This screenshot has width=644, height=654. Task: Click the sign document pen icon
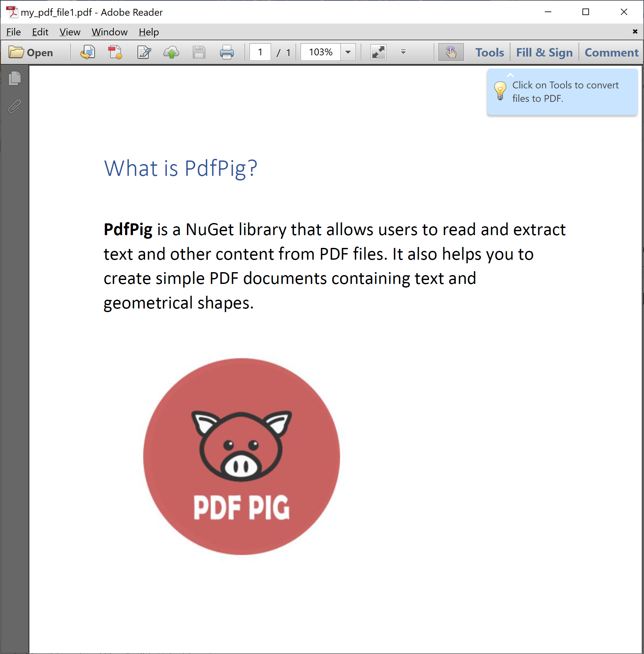(144, 52)
